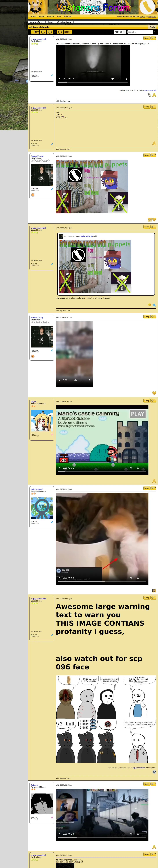Open more options on the 0:38 video
This screenshot has width=158, height=868.
[126, 79]
